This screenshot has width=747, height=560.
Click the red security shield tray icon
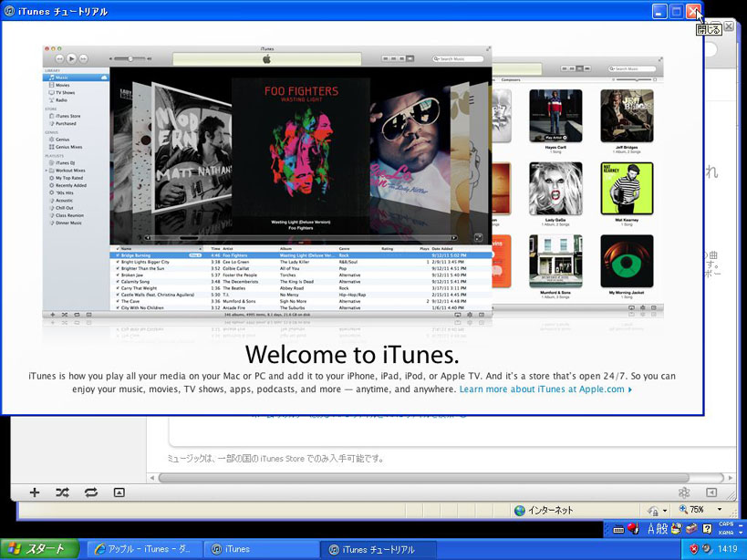click(693, 549)
